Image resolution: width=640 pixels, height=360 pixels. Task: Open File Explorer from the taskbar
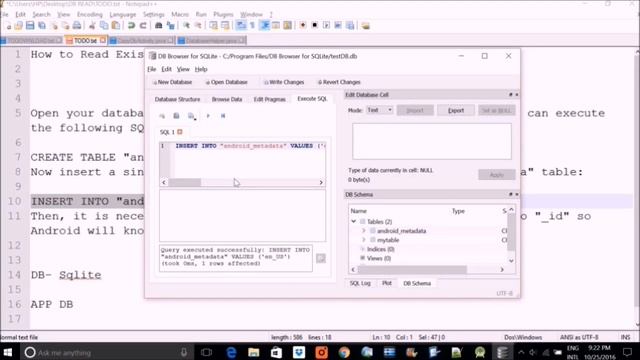(x=253, y=352)
